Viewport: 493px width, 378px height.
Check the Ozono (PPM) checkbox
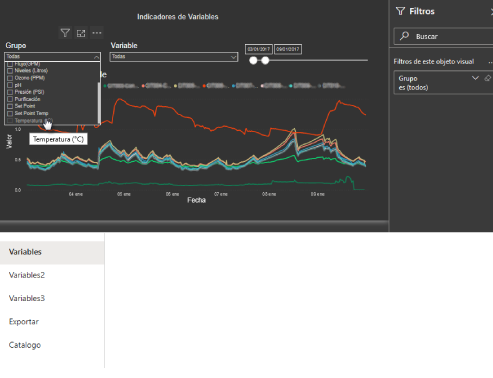10,78
